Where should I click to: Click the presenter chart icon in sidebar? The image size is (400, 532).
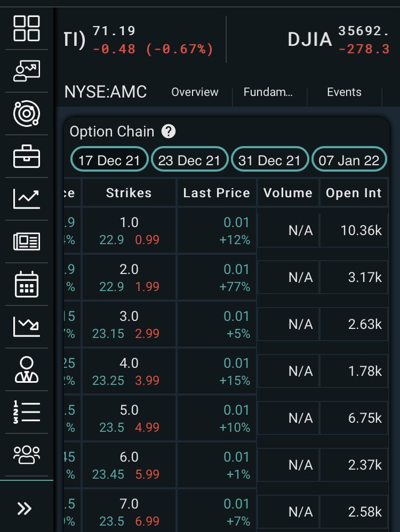click(27, 71)
